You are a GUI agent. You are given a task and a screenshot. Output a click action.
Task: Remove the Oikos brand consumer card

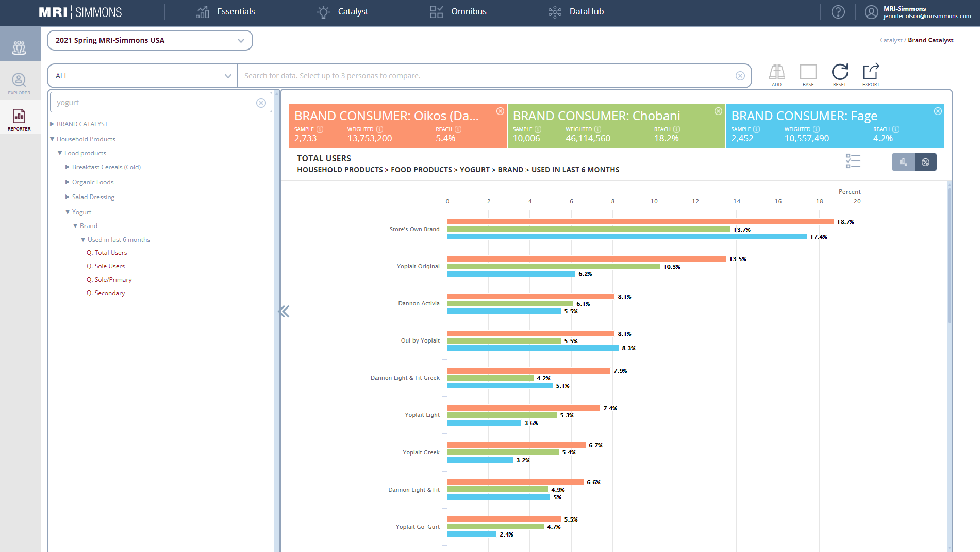click(500, 111)
